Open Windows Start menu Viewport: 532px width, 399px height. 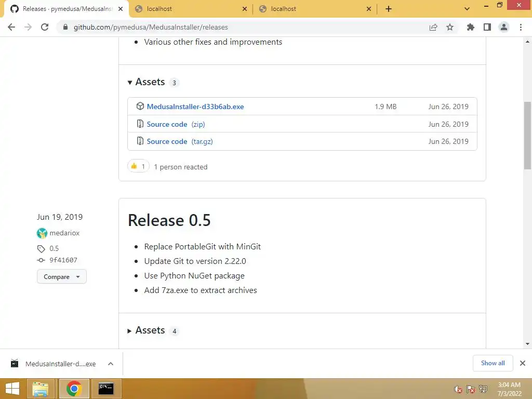coord(12,389)
